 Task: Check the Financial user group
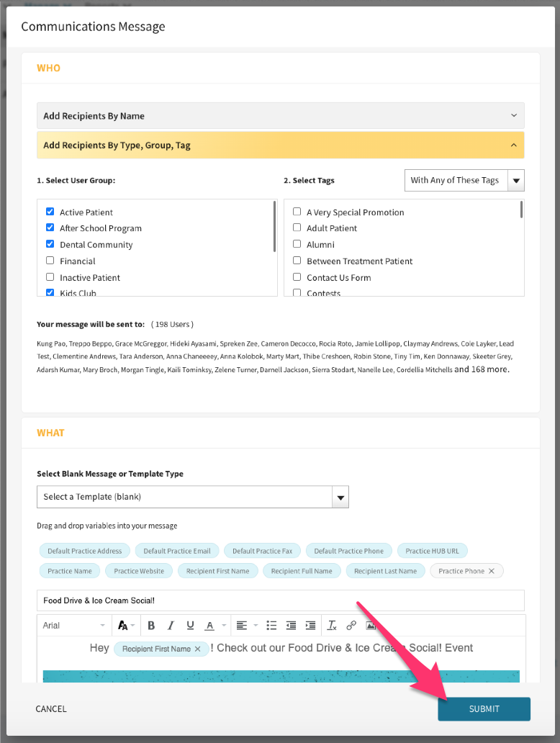click(50, 260)
